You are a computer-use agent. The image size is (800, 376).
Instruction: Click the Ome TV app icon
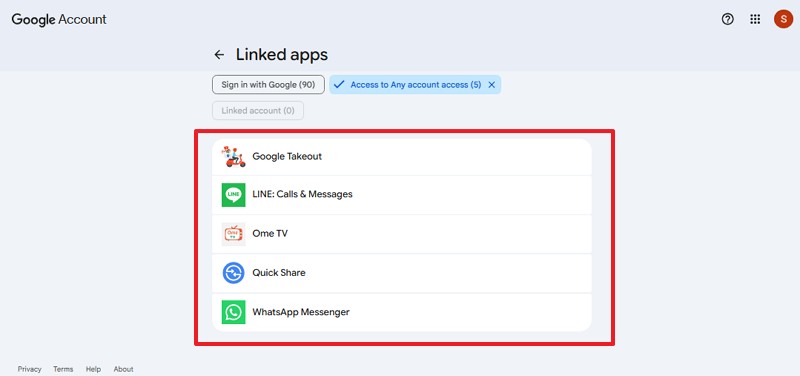[234, 234]
